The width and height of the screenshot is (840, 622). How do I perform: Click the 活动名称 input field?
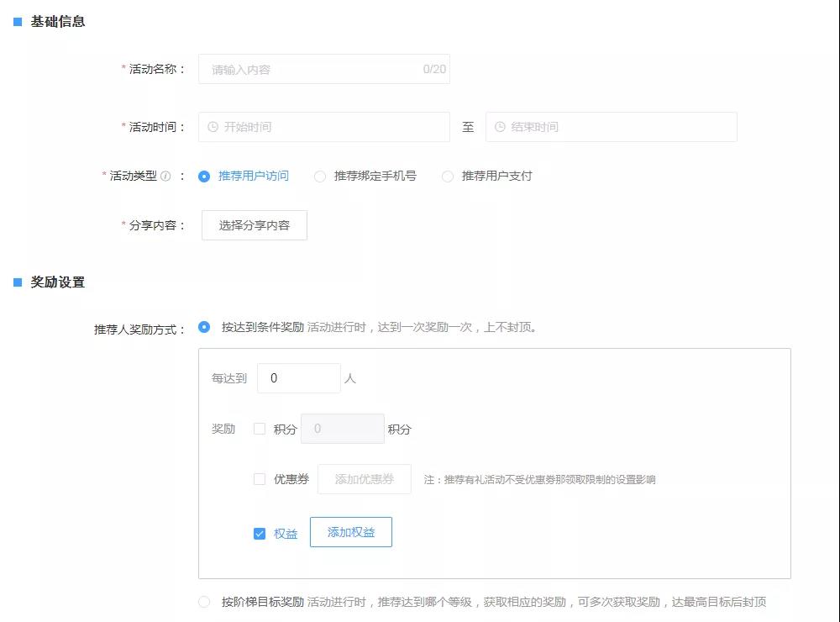324,69
